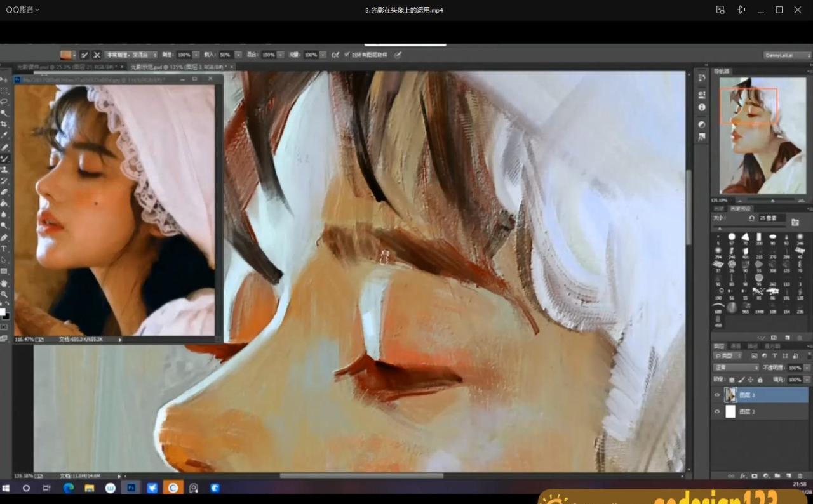Screen dimensions: 813x504
Task: Select the Hand tool
Action: [x=4, y=283]
